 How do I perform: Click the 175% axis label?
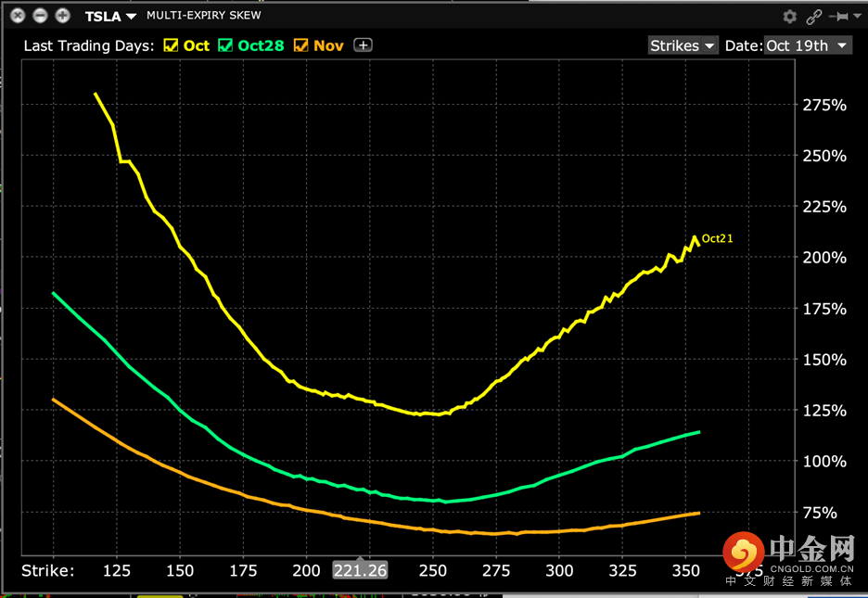[824, 309]
